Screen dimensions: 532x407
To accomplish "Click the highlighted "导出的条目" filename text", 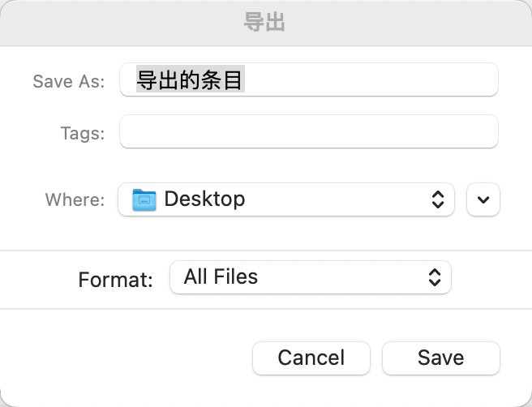I will tap(190, 80).
